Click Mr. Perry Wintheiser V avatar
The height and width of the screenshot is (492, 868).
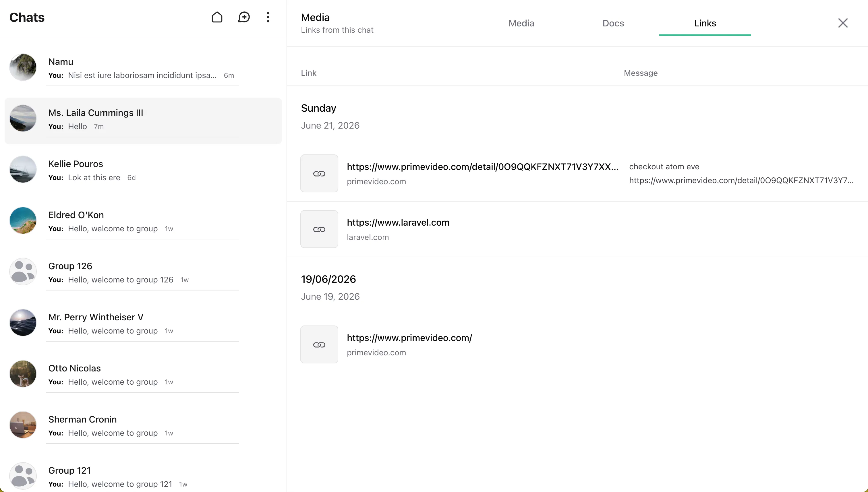click(x=23, y=322)
